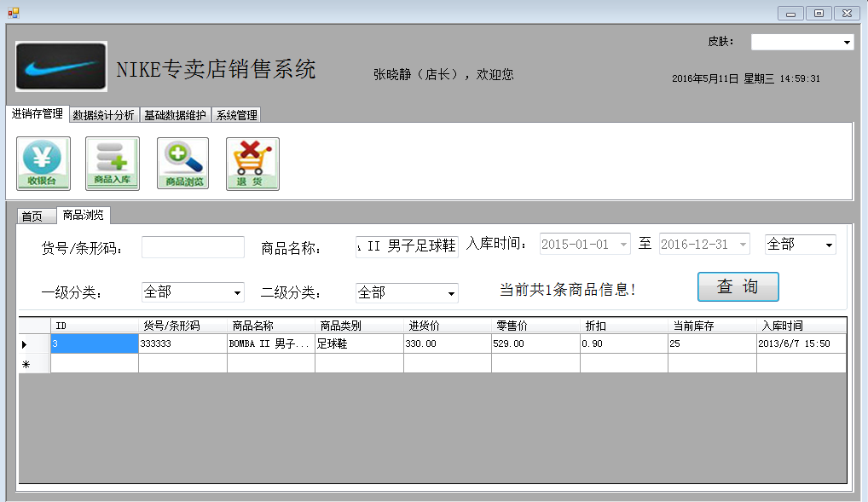Click purchase price cell 330.00
The height and width of the screenshot is (502, 868).
(448, 343)
